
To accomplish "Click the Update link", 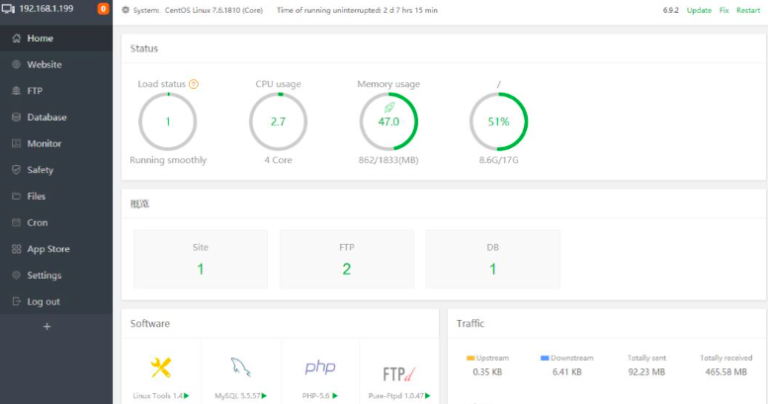I will [699, 10].
